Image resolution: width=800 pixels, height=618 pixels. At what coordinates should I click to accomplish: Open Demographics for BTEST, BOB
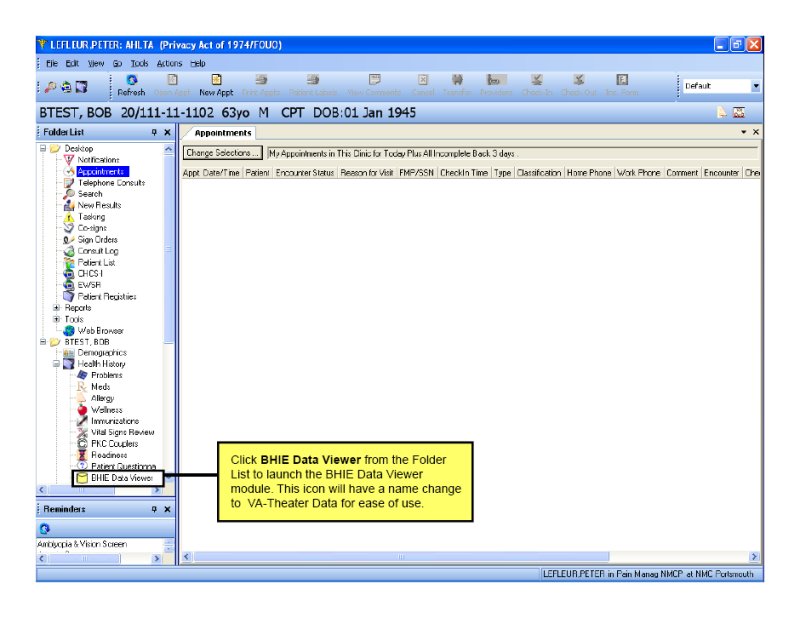[102, 353]
